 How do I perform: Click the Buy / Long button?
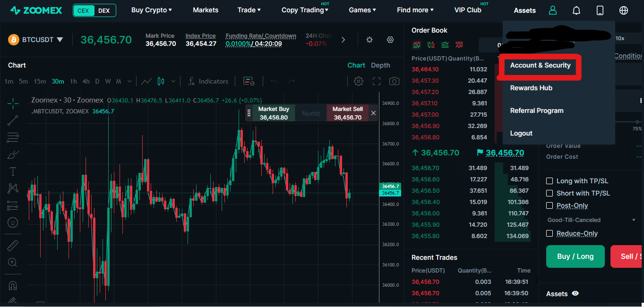point(575,256)
